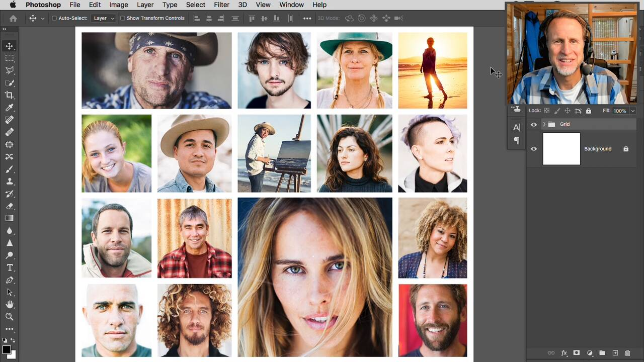Open the Image menu
The height and width of the screenshot is (362, 644).
[x=119, y=5]
